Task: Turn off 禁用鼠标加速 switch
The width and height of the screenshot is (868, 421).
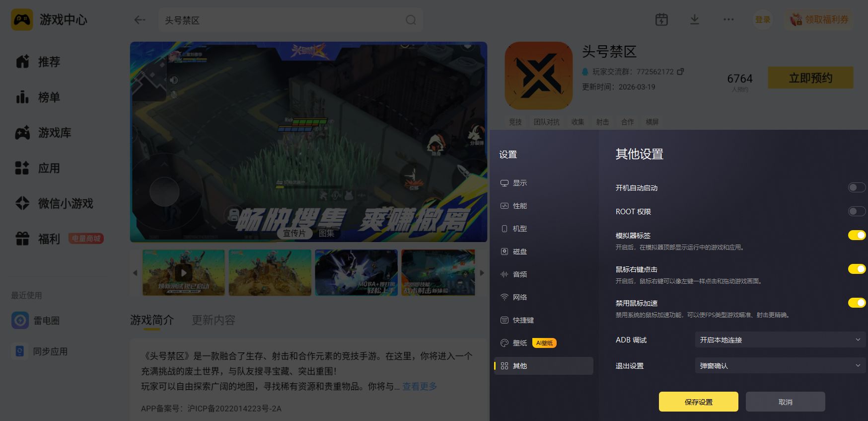Action: [857, 303]
